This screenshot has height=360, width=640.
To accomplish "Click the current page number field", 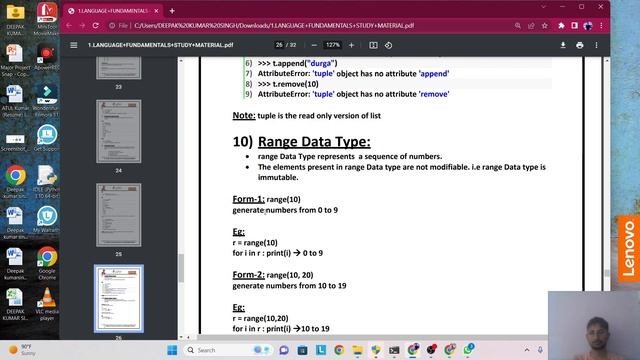I will (x=279, y=45).
